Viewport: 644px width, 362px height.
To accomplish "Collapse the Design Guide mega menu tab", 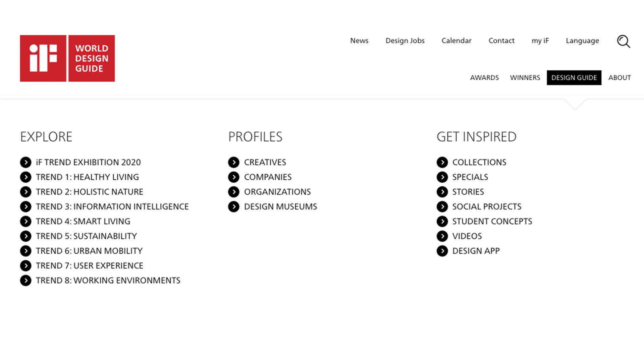I will 574,78.
